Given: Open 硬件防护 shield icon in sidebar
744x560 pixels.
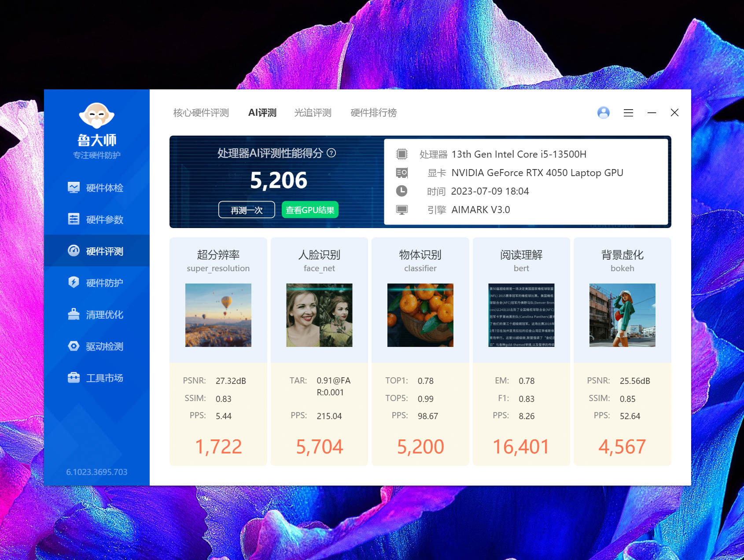Looking at the screenshot, I should pyautogui.click(x=74, y=282).
